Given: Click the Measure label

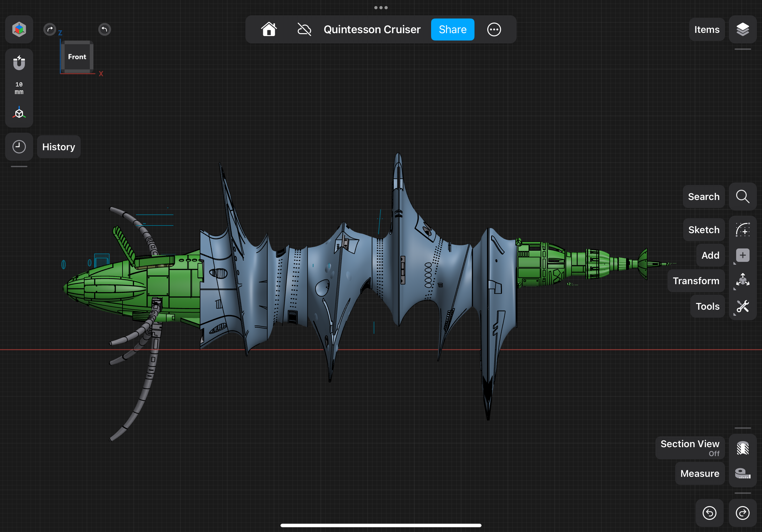Looking at the screenshot, I should pos(700,473).
